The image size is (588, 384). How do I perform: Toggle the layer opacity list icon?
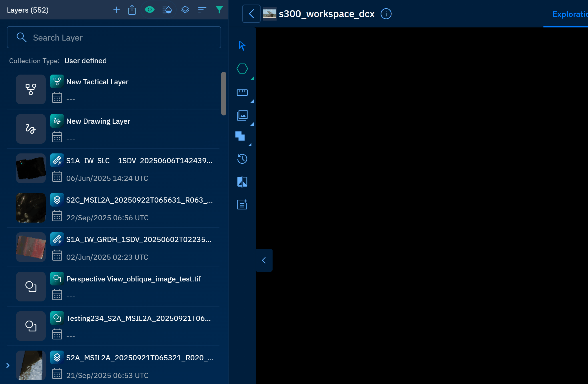point(167,10)
